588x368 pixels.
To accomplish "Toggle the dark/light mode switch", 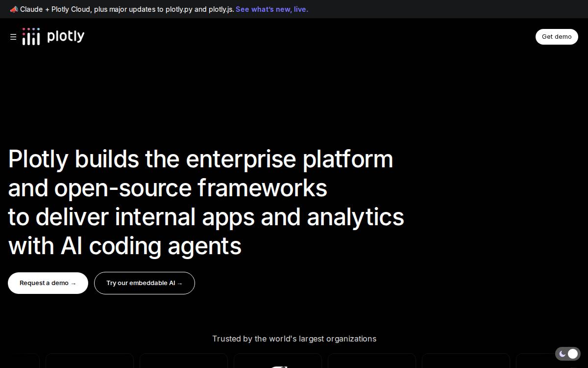I will pos(567,354).
